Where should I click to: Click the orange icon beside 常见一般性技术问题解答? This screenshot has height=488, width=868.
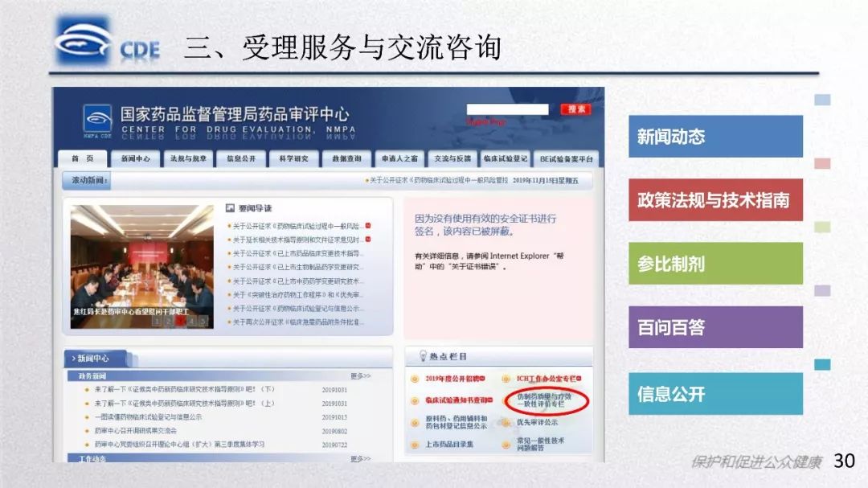tap(506, 445)
